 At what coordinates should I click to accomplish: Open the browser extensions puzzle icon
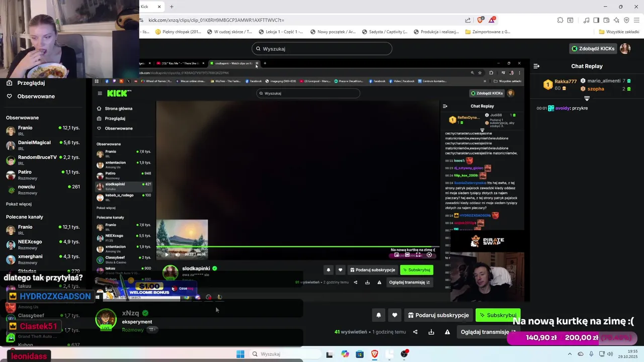(560, 20)
